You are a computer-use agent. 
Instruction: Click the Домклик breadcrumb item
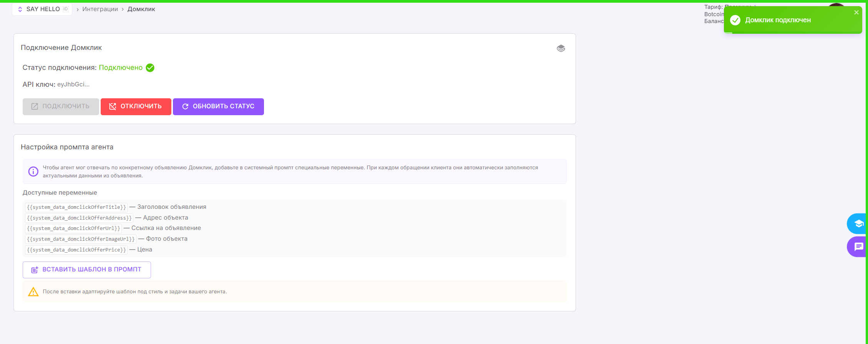(141, 9)
